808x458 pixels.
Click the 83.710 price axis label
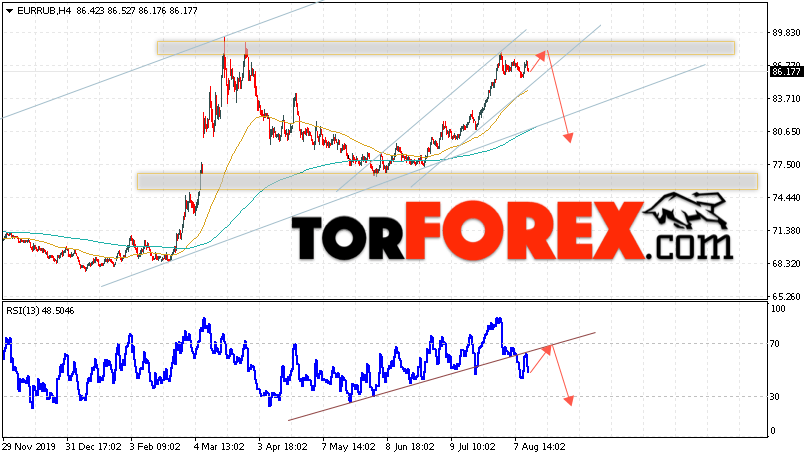point(786,98)
